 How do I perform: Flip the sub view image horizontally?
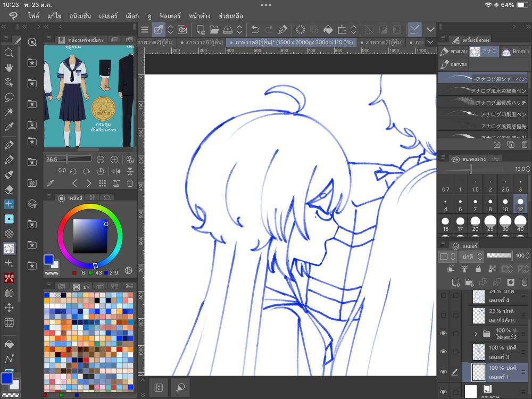tap(116, 171)
